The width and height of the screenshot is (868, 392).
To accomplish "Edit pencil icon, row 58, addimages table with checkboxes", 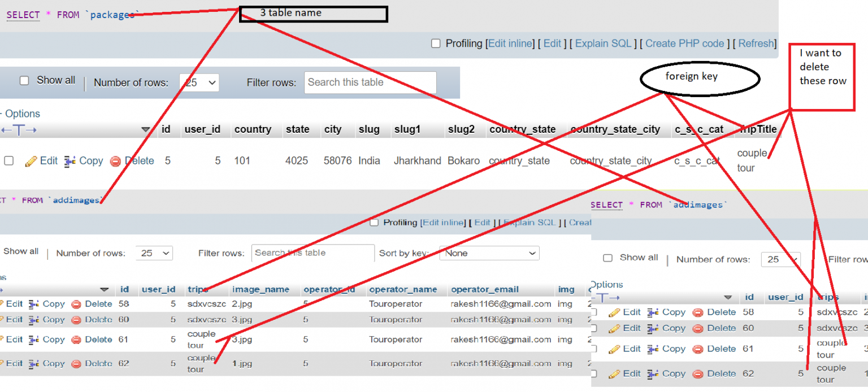I will [614, 312].
